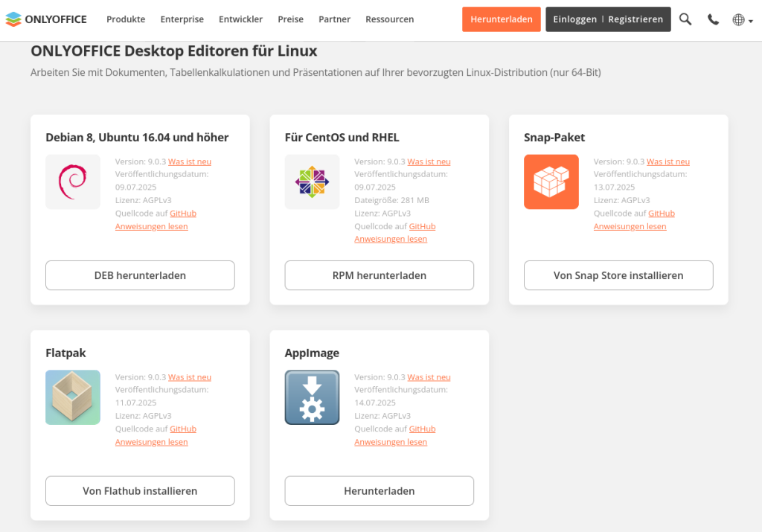Open the Ressourcen menu
Screen dimensions: 762x532
click(390, 19)
